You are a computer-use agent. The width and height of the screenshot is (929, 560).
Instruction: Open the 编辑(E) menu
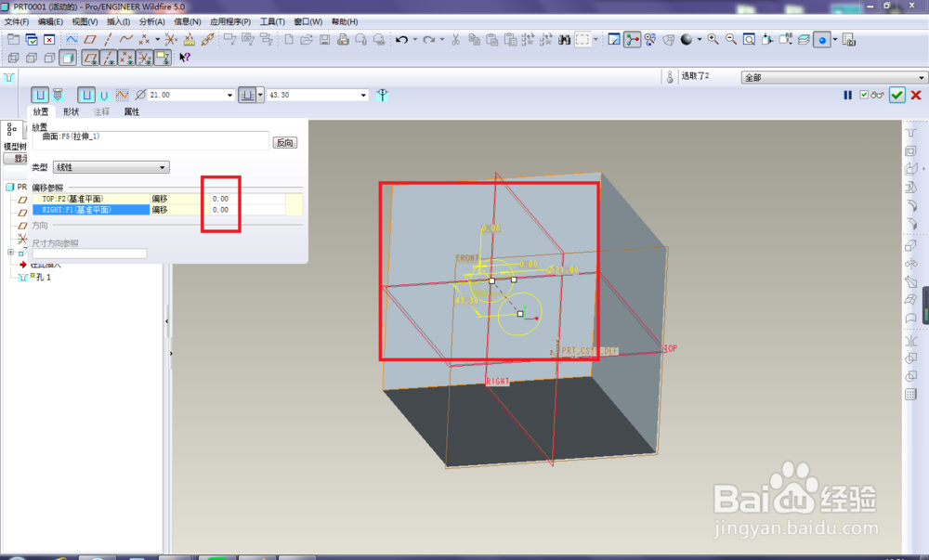click(50, 22)
